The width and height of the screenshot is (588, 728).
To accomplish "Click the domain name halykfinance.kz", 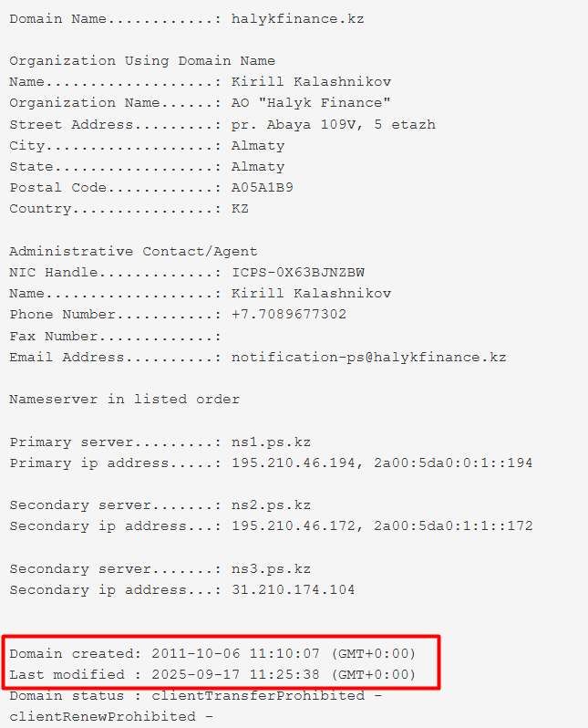I will click(297, 18).
